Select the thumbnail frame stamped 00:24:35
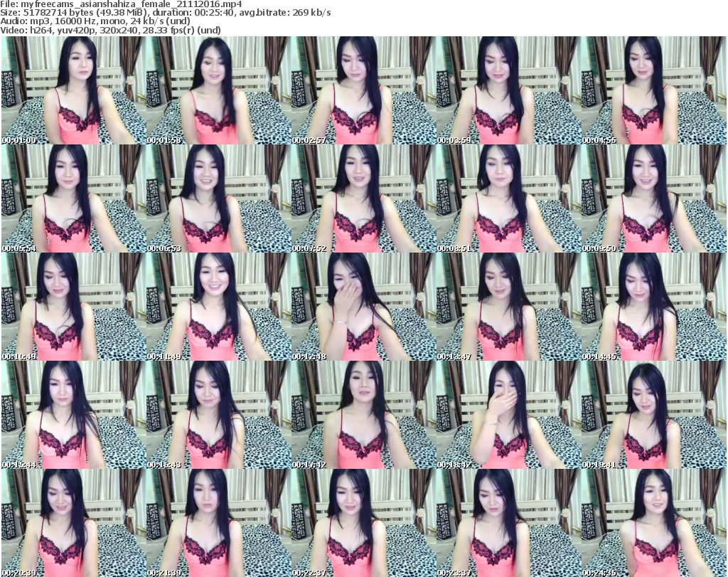The height and width of the screenshot is (577, 728). pyautogui.click(x=654, y=523)
